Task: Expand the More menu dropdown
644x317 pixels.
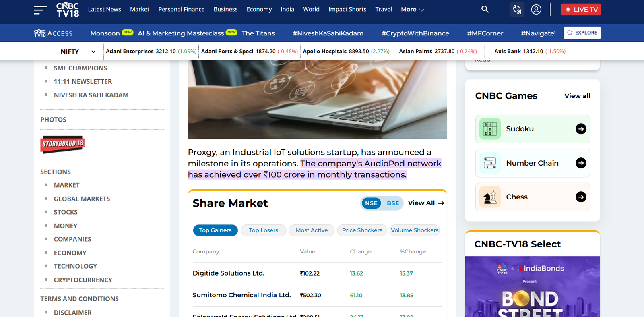Action: [x=413, y=9]
